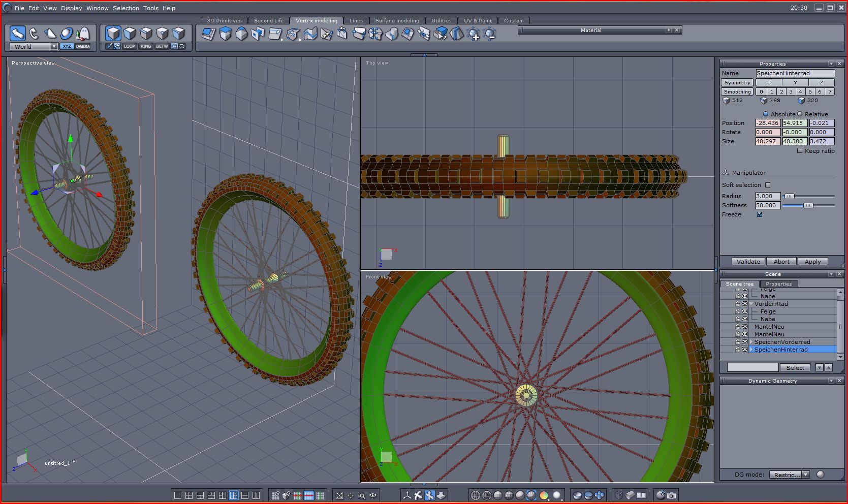The width and height of the screenshot is (848, 504).
Task: Activate the Scale manipulator tool
Action: coord(50,34)
